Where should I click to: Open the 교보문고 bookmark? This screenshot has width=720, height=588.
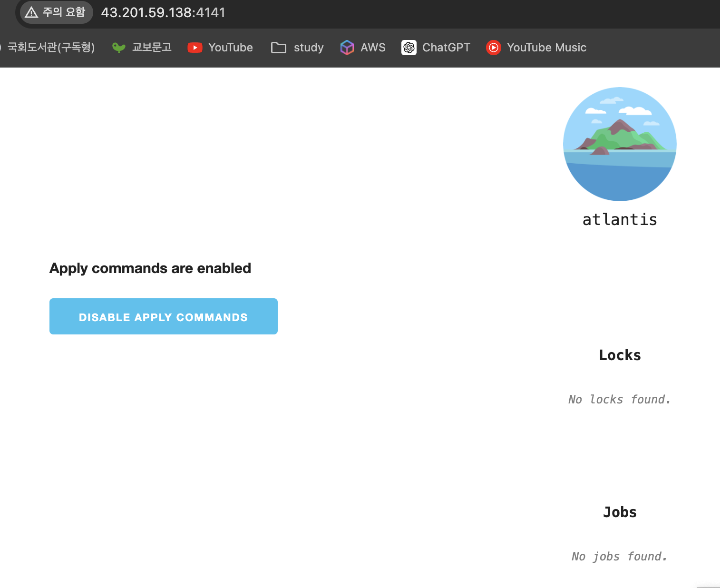142,48
